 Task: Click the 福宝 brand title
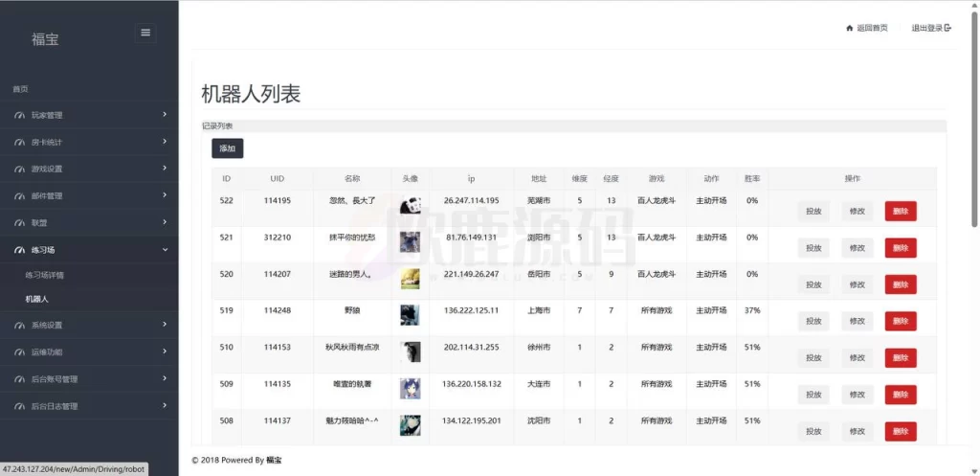click(45, 38)
